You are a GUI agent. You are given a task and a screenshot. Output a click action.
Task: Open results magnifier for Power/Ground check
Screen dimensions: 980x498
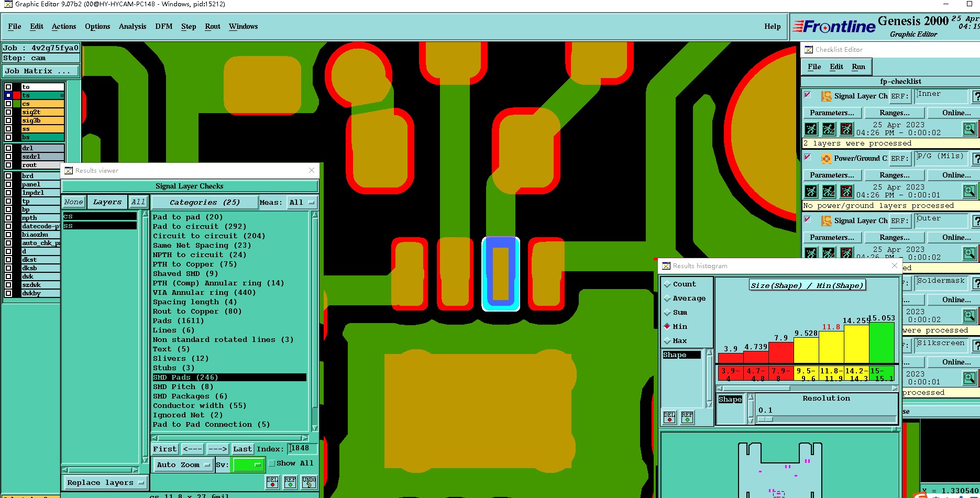click(970, 191)
